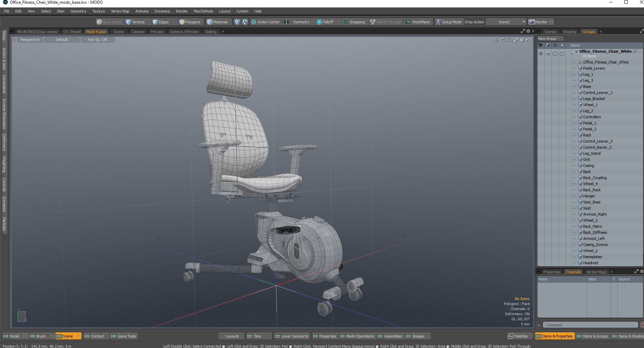The image size is (644, 348).
Task: Toggle the Mesh Operations panel
Action: point(357,336)
